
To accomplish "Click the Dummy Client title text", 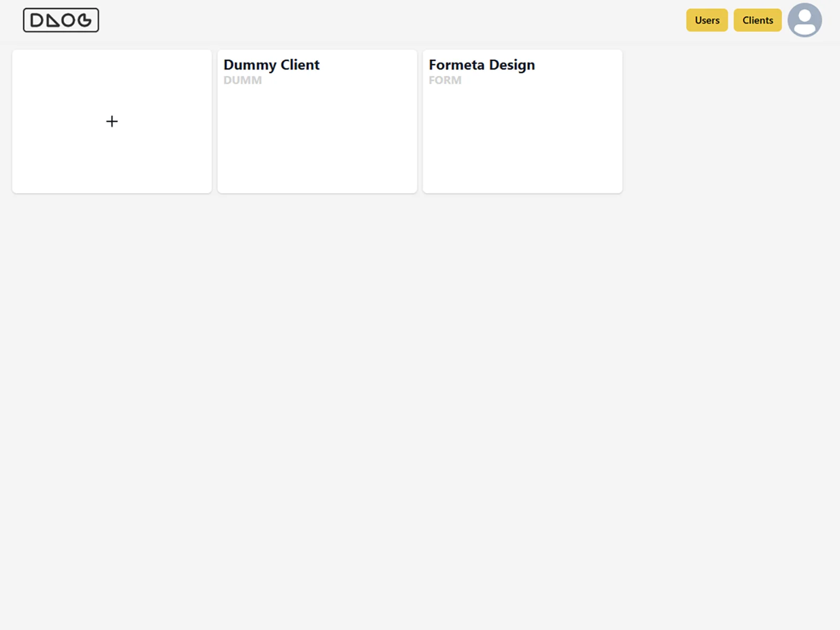I will [271, 65].
